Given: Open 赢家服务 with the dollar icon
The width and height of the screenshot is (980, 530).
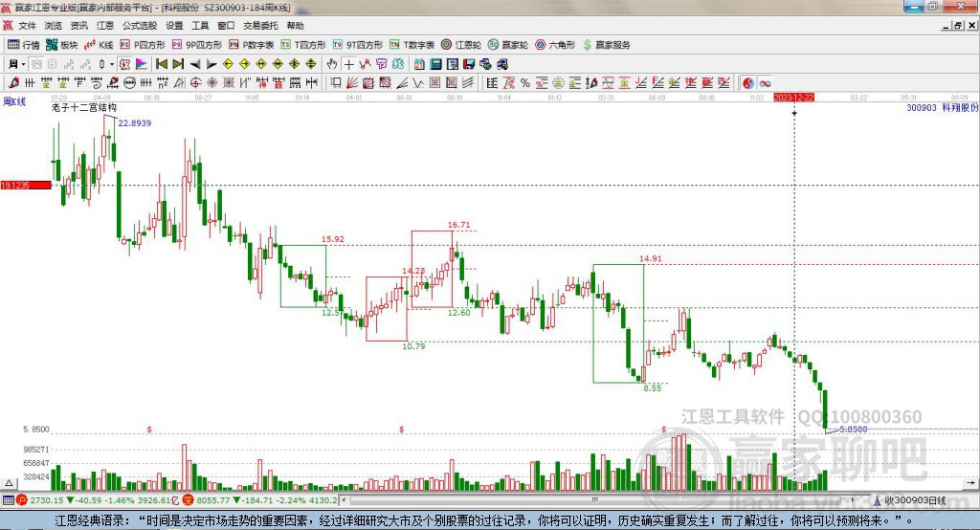Looking at the screenshot, I should point(607,45).
